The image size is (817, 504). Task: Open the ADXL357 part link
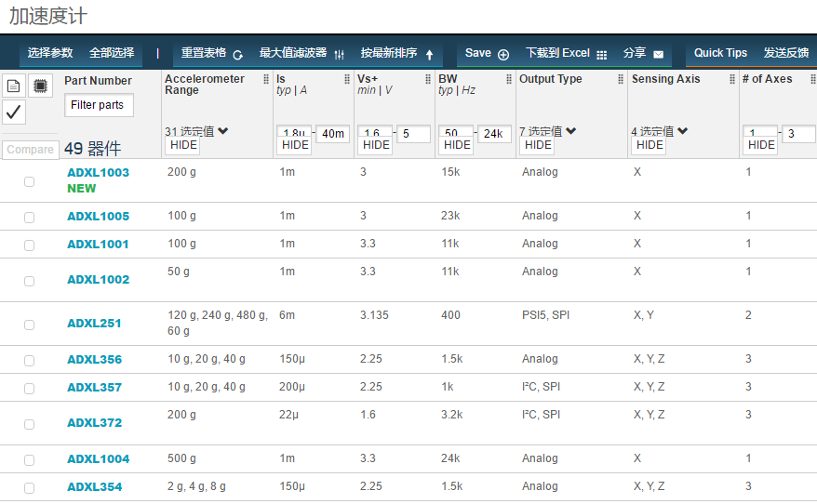pyautogui.click(x=94, y=388)
